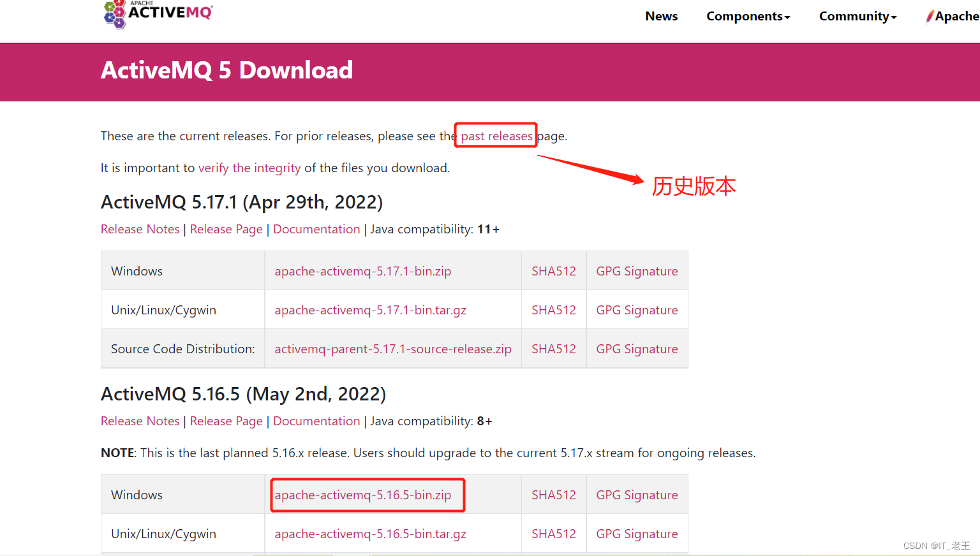
Task: Open GPG Signature for 5.17.1 source release
Action: [x=637, y=349]
